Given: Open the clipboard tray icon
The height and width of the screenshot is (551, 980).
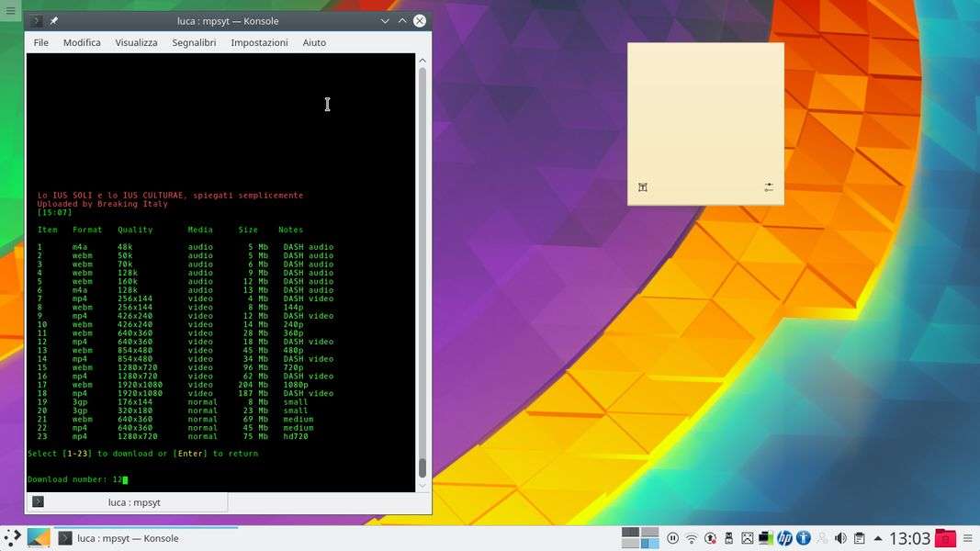Looking at the screenshot, I should pyautogui.click(x=859, y=538).
